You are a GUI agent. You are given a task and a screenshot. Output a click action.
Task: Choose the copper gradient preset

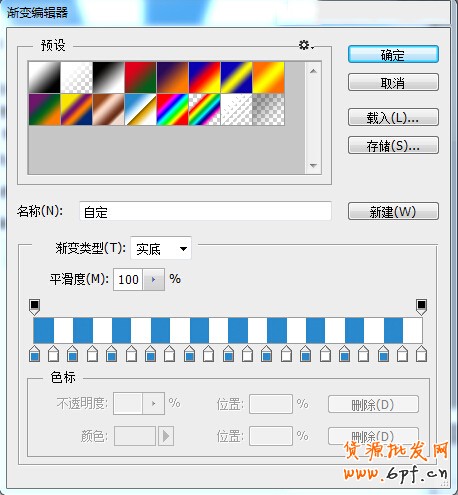[x=108, y=109]
